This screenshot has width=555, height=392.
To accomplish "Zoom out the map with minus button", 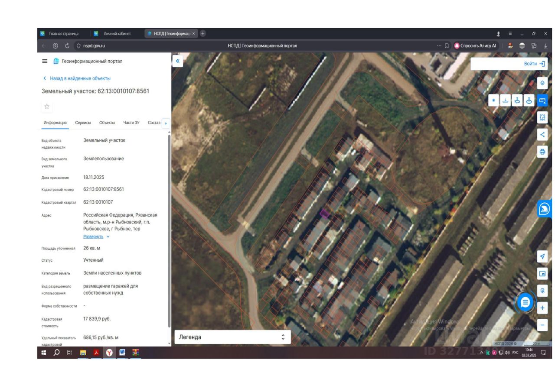I will [x=542, y=325].
